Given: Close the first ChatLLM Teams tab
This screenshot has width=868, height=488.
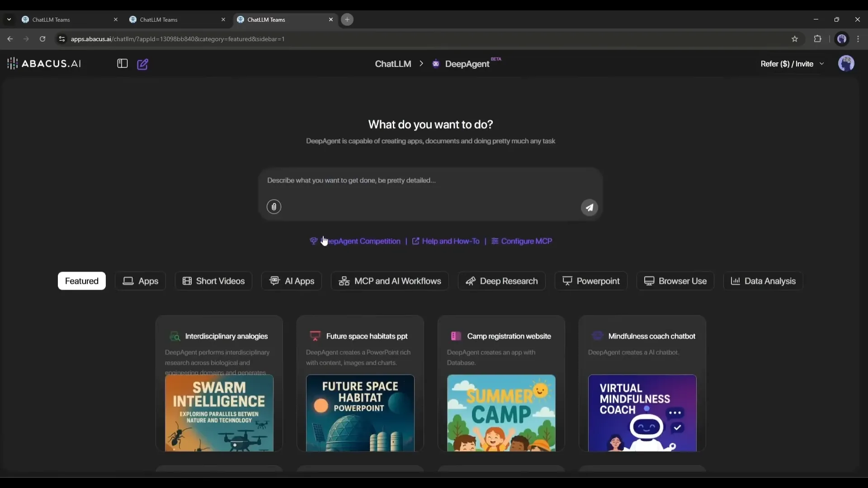Looking at the screenshot, I should point(116,19).
